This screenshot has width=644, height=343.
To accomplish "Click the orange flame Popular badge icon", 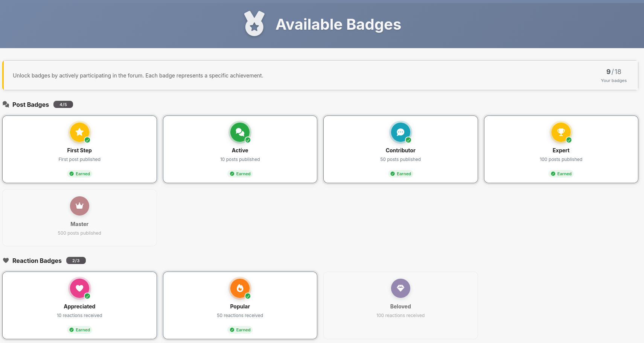I will pos(240,288).
